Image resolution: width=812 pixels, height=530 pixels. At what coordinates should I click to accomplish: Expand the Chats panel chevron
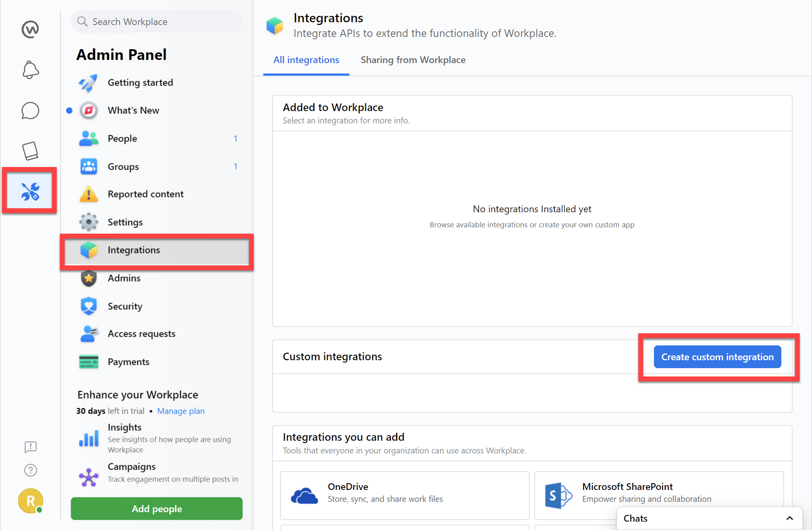click(x=789, y=518)
